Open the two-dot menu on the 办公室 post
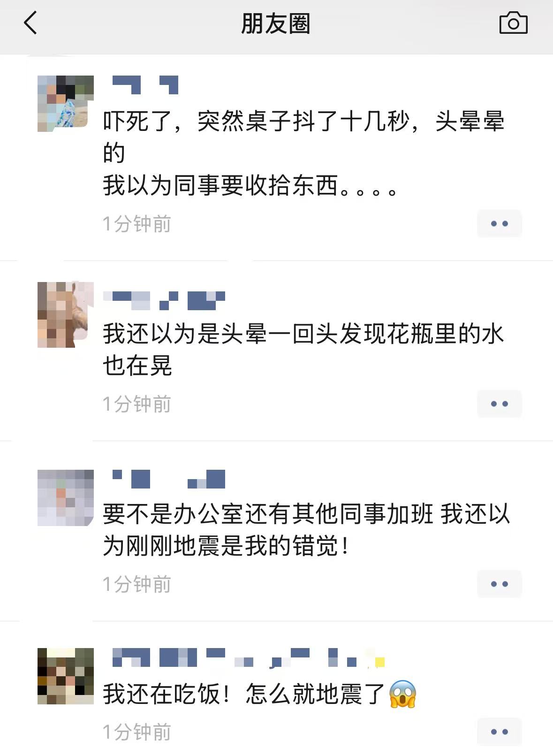Image resolution: width=553 pixels, height=756 pixels. [500, 584]
